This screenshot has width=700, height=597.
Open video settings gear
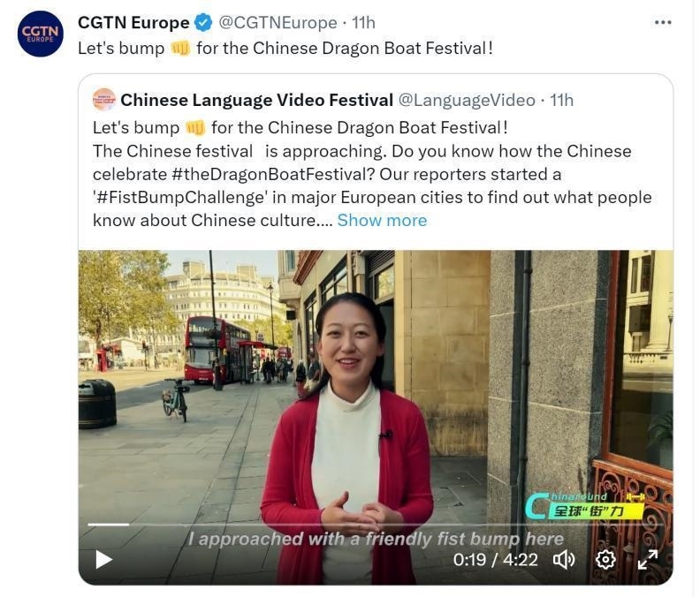pyautogui.click(x=605, y=560)
